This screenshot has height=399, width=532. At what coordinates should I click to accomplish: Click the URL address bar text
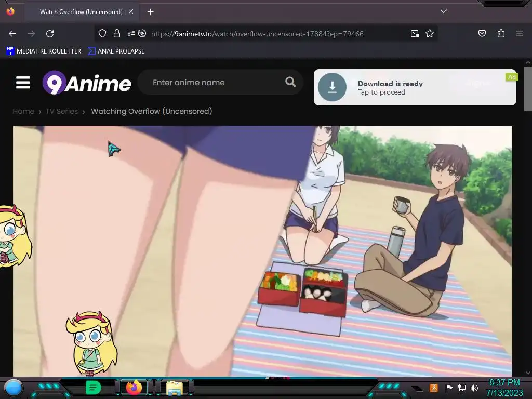pyautogui.click(x=257, y=34)
